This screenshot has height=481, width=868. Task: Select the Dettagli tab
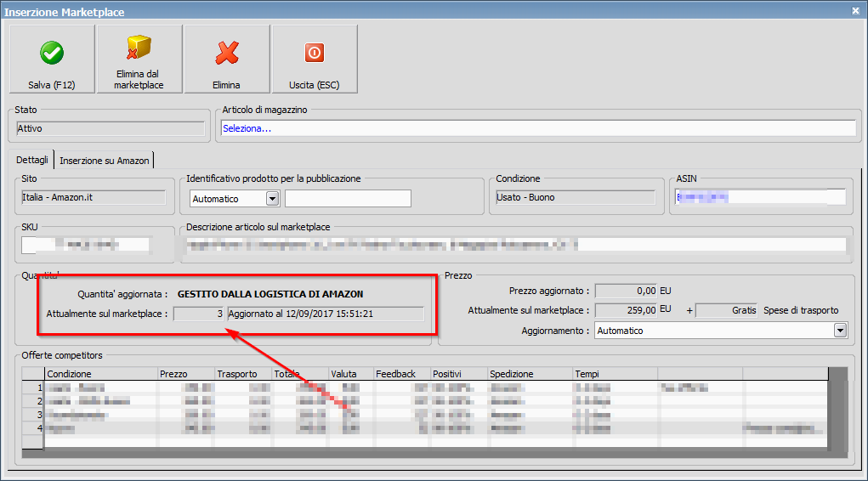(34, 161)
